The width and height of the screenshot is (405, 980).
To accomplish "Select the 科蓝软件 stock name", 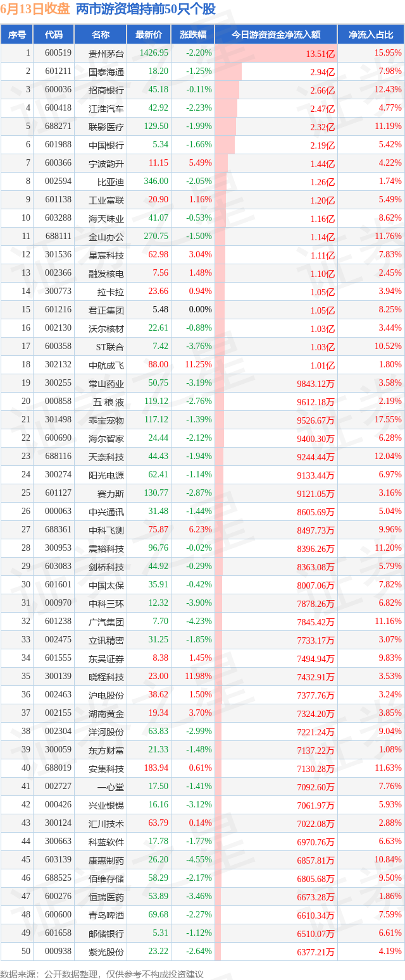I will coord(106,842).
